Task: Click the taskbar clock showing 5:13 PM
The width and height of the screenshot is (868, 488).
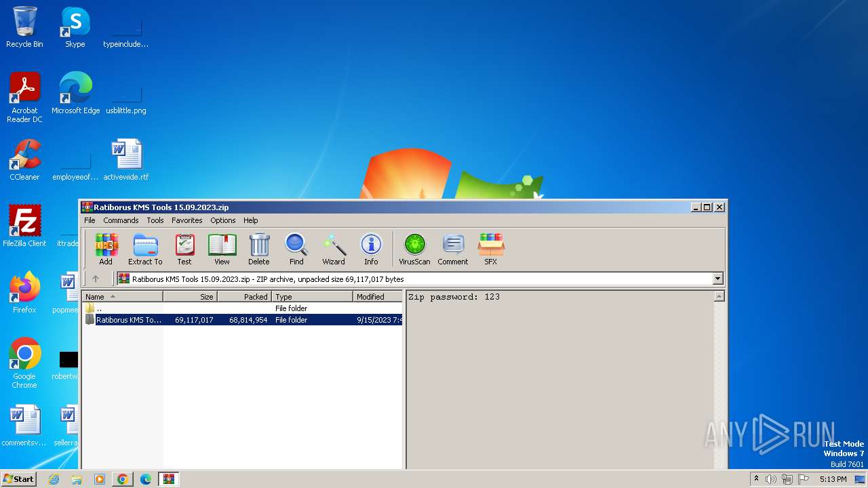Action: click(833, 479)
